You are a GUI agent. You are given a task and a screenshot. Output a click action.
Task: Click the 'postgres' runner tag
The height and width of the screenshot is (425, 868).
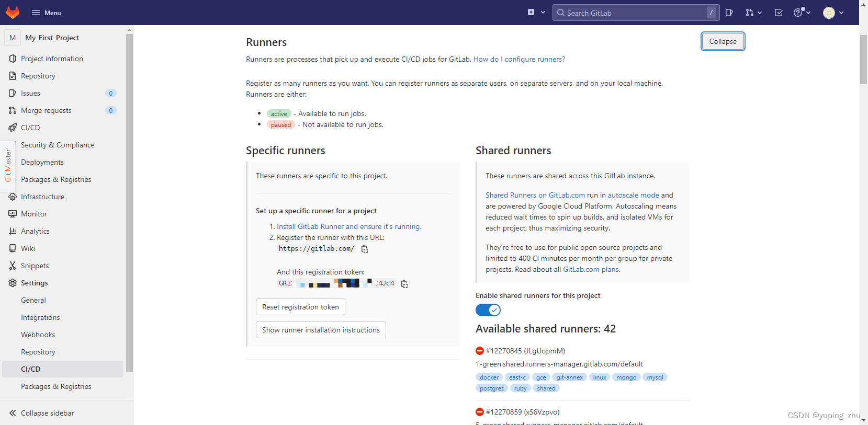pos(492,388)
